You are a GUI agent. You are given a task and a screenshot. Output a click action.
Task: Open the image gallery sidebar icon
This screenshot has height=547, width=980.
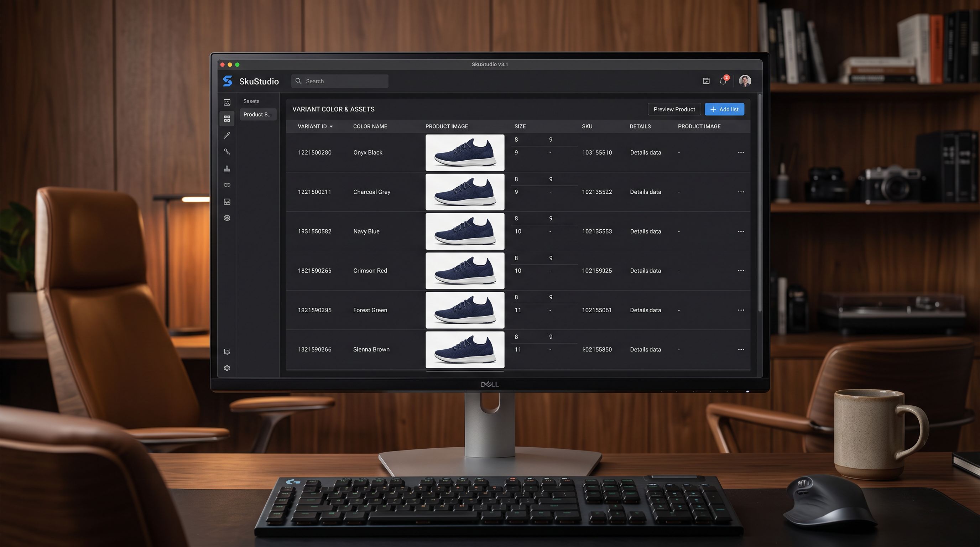pyautogui.click(x=227, y=102)
